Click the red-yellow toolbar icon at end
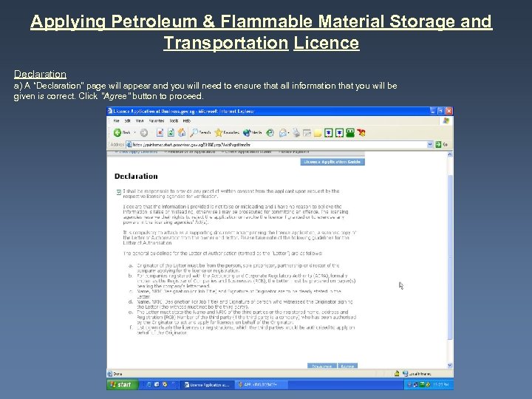 click(x=361, y=133)
